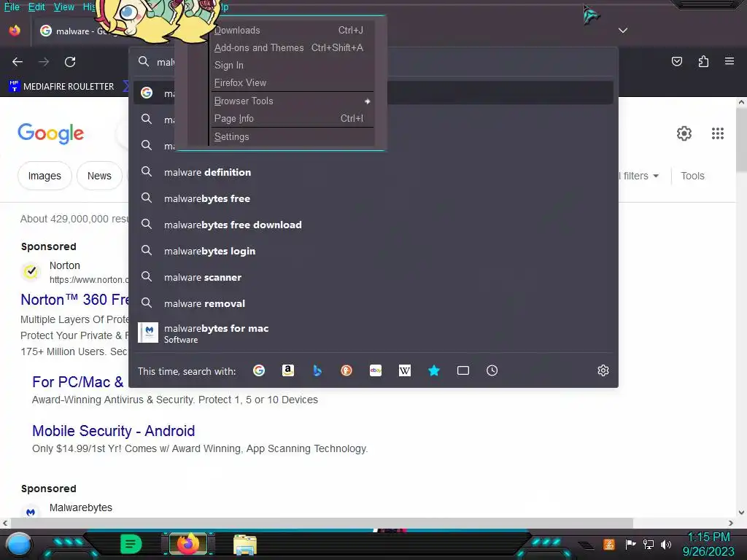Pick suggestion malwarebytes free
Screen dimensions: 747x560
(x=373, y=198)
